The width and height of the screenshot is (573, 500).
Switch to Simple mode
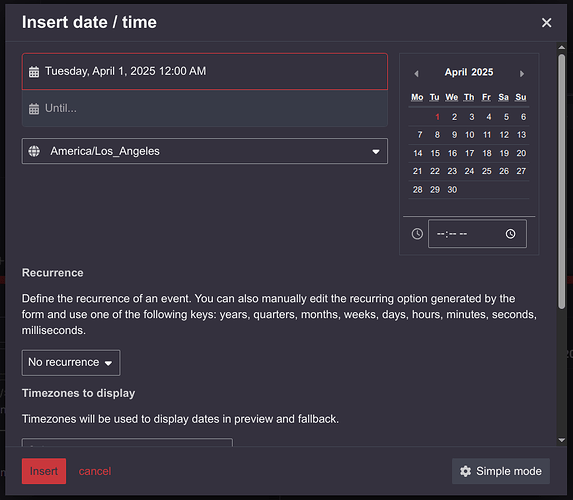pos(501,471)
